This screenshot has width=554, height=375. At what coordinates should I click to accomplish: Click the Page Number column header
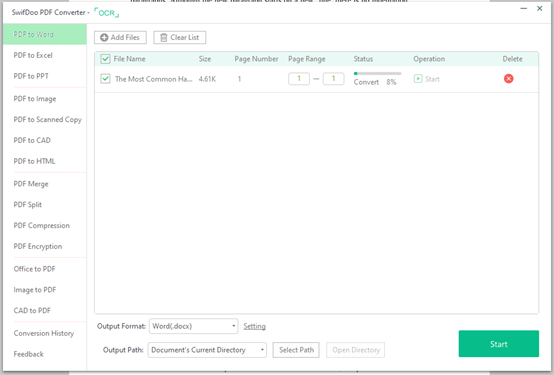click(x=256, y=59)
